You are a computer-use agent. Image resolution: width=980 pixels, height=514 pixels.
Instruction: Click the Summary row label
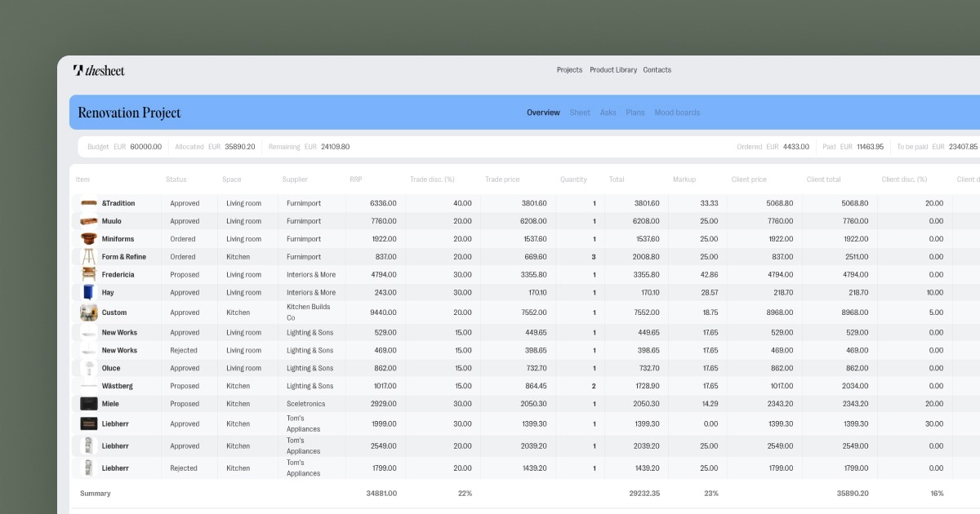pyautogui.click(x=96, y=494)
